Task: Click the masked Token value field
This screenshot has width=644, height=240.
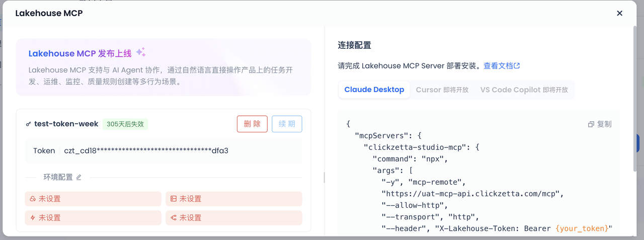Action: coord(146,150)
